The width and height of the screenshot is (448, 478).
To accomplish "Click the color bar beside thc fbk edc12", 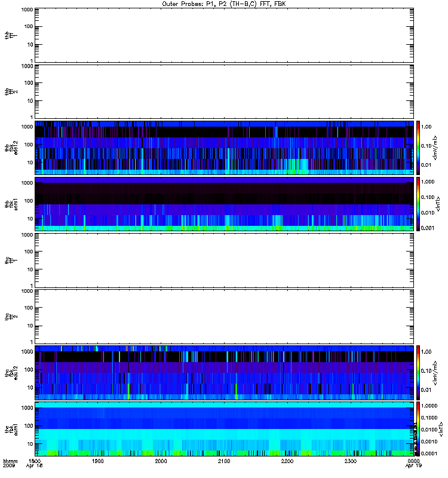I will click(x=418, y=373).
